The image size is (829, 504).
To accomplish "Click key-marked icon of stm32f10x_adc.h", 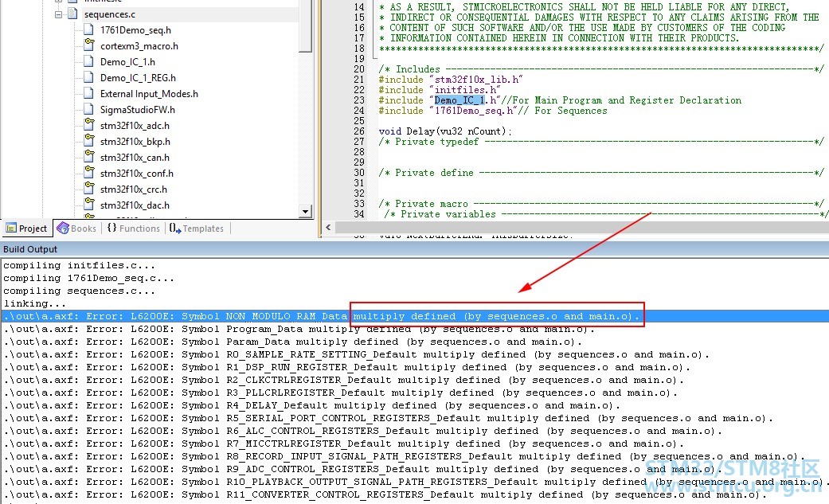I will 89,124.
